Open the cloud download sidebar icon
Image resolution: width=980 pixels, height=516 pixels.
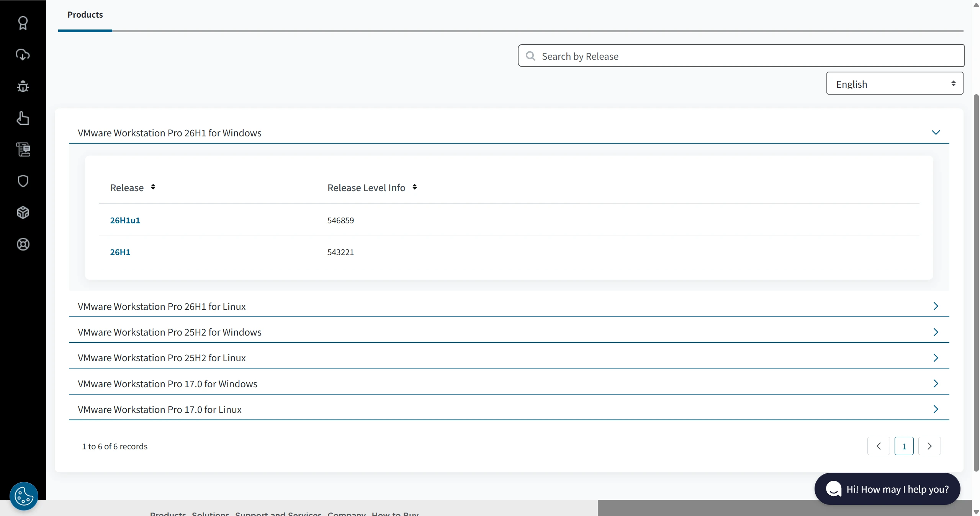pos(23,55)
